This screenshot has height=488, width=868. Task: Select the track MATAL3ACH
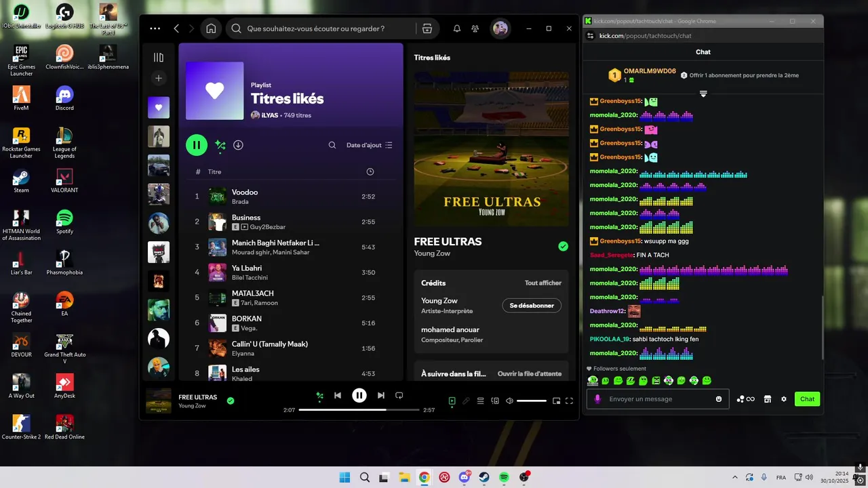[x=292, y=298]
